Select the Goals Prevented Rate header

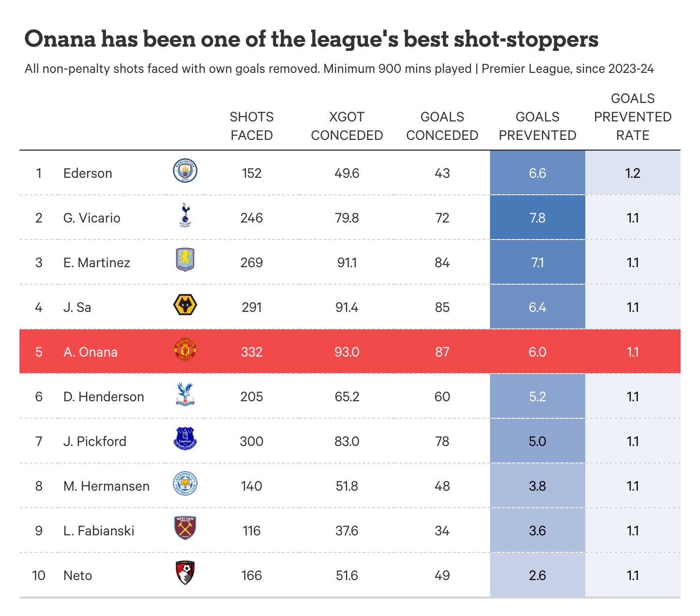(632, 117)
